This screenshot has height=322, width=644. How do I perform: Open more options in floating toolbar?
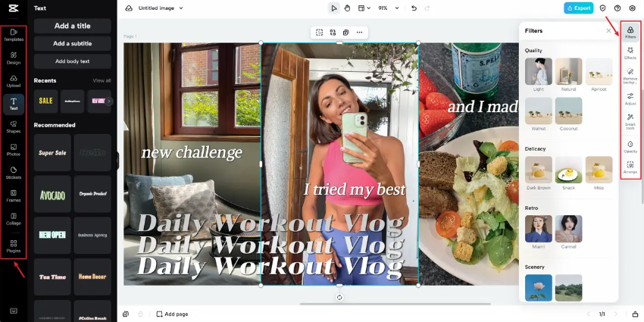coord(359,33)
